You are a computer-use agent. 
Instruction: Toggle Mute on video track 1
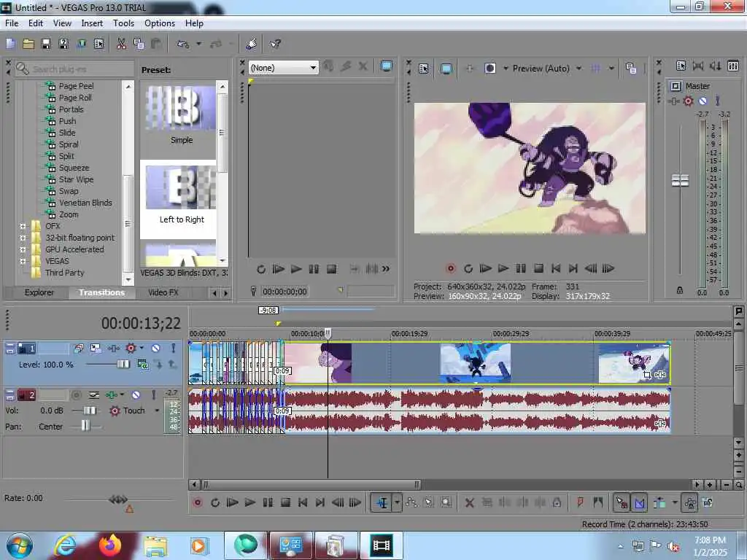(155, 348)
